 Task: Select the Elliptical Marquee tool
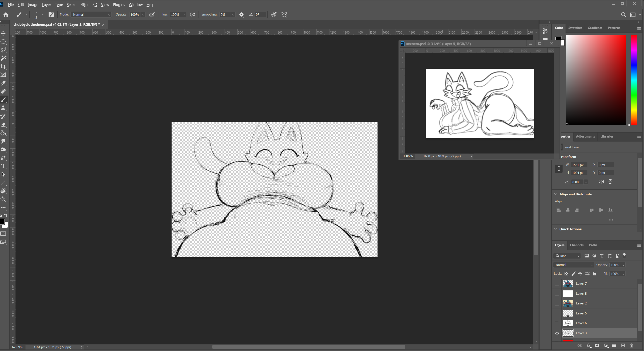(3, 42)
